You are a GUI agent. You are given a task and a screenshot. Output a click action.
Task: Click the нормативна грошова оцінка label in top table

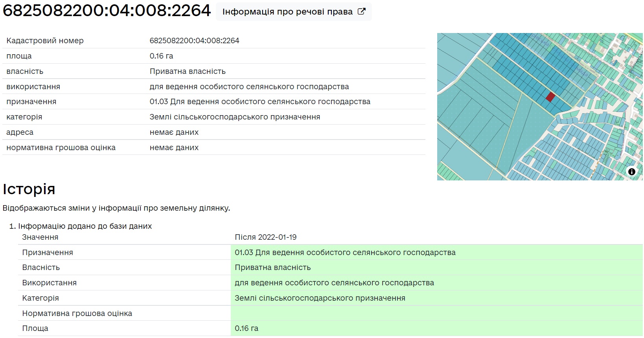point(61,147)
